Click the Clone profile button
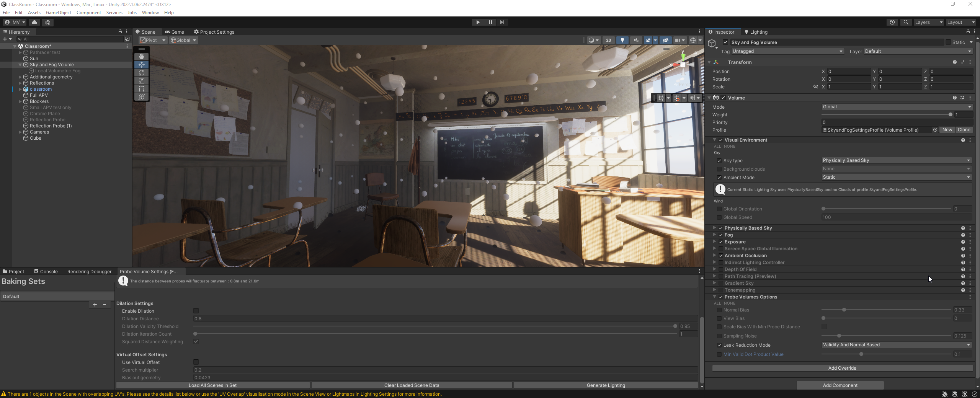 (x=964, y=130)
